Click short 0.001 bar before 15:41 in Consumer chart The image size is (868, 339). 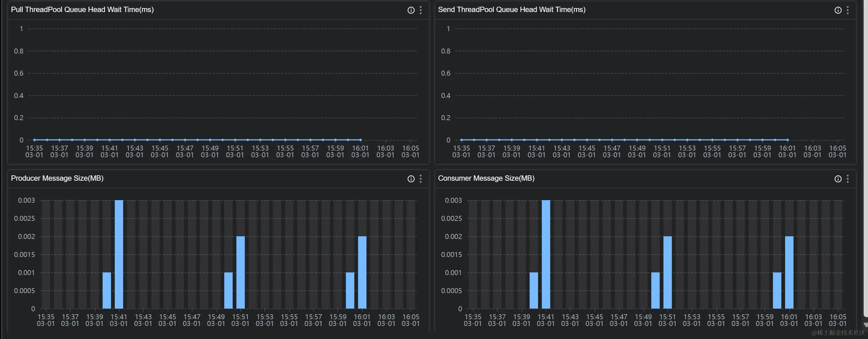(534, 290)
